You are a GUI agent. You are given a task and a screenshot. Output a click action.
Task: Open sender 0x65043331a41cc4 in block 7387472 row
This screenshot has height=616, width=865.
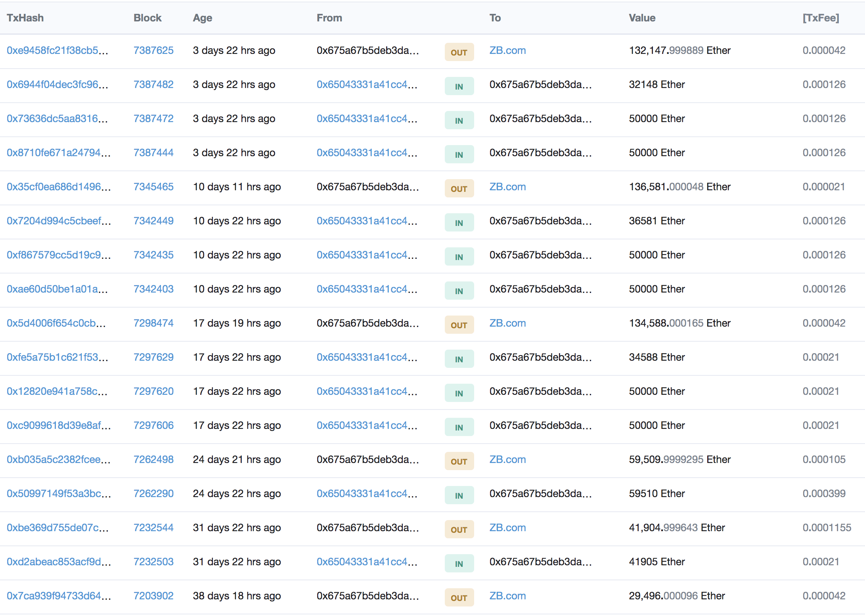point(367,119)
